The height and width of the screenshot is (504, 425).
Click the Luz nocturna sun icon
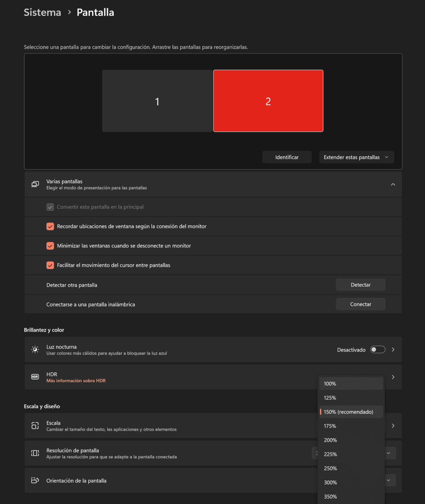coord(35,349)
